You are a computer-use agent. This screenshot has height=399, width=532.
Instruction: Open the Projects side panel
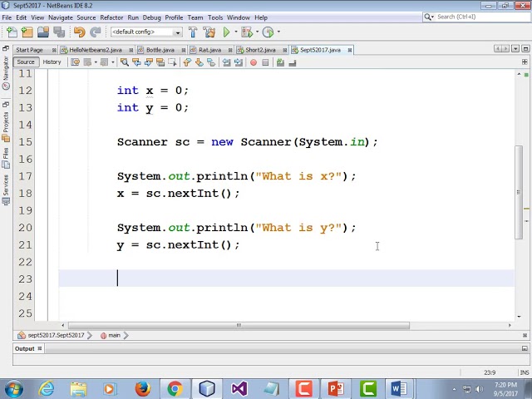coord(6,126)
